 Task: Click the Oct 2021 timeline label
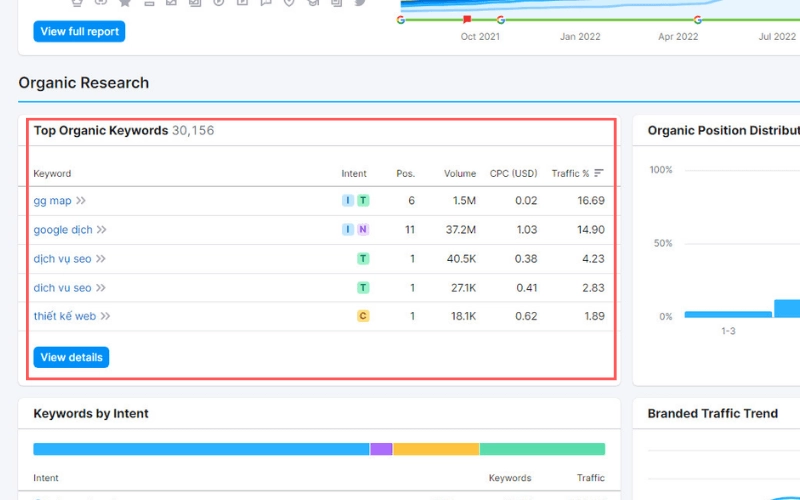click(x=480, y=37)
